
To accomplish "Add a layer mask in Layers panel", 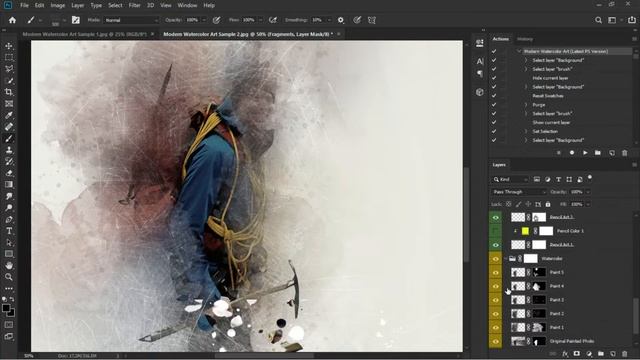I will tap(576, 354).
